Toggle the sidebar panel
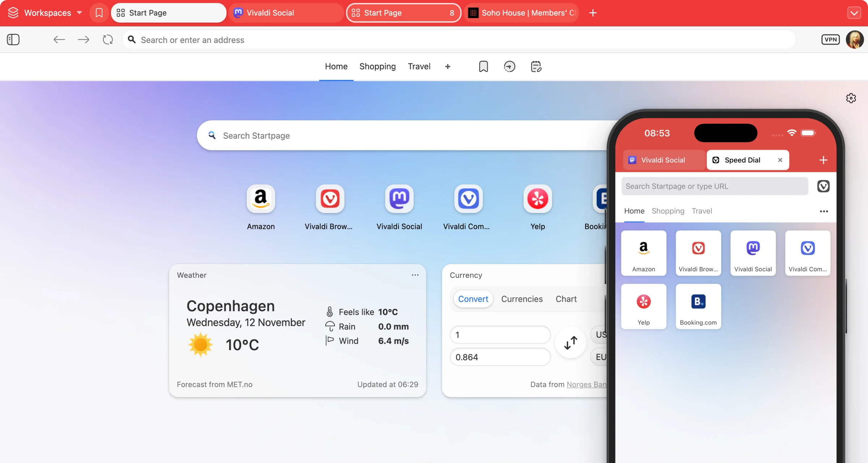Image resolution: width=868 pixels, height=463 pixels. (x=13, y=39)
